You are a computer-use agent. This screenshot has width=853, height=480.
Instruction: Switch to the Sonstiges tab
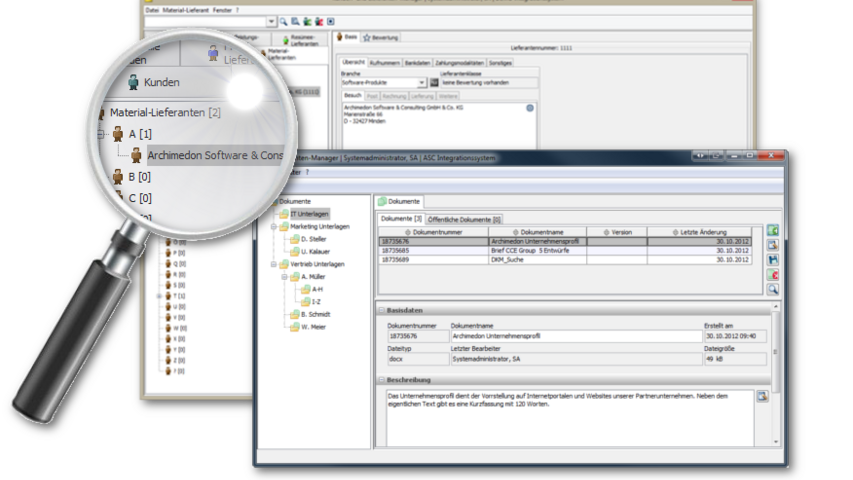(x=500, y=63)
